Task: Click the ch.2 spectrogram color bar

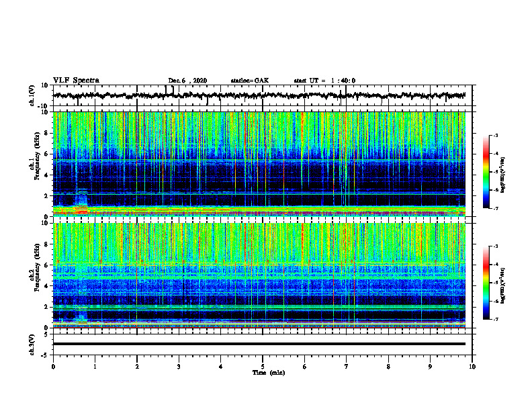Action: 486,283
